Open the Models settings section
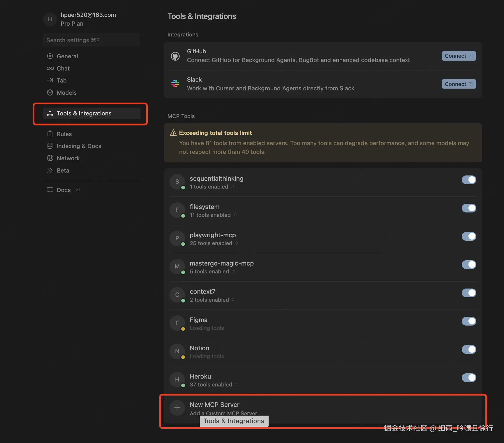 tap(91, 92)
